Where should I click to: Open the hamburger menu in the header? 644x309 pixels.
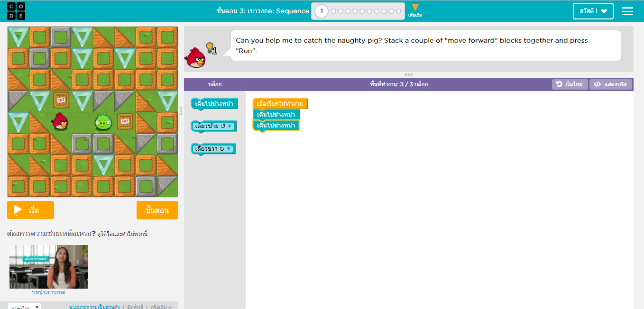[x=627, y=11]
